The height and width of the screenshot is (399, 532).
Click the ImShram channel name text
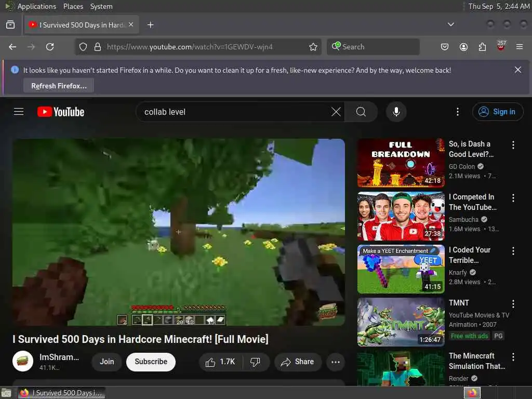pos(59,357)
